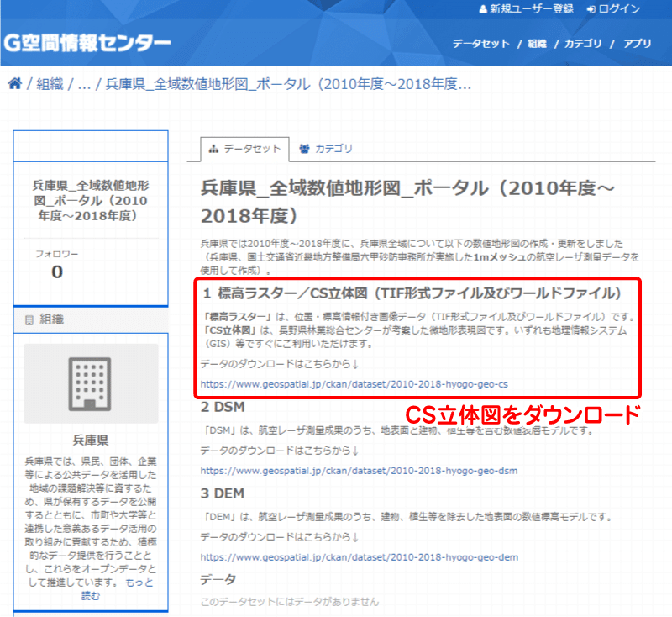This screenshot has width=672, height=617.
Task: Click the group icon on カテゴリ tab
Action: 304,149
